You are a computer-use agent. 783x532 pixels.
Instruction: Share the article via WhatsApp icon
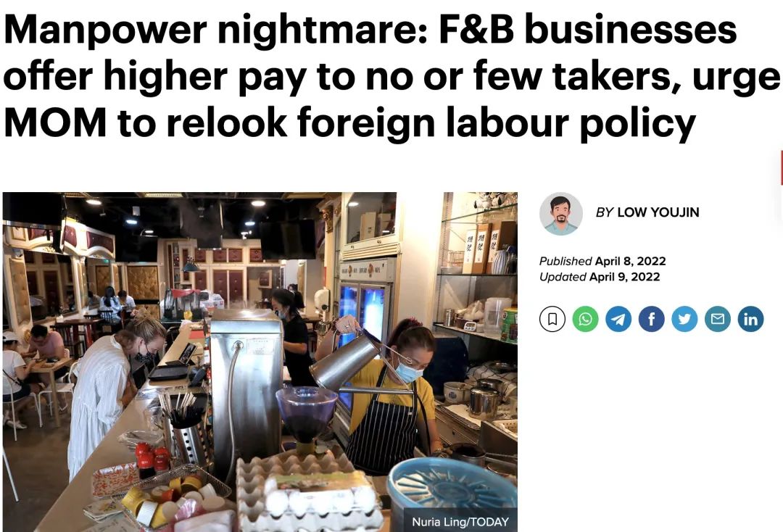585,319
